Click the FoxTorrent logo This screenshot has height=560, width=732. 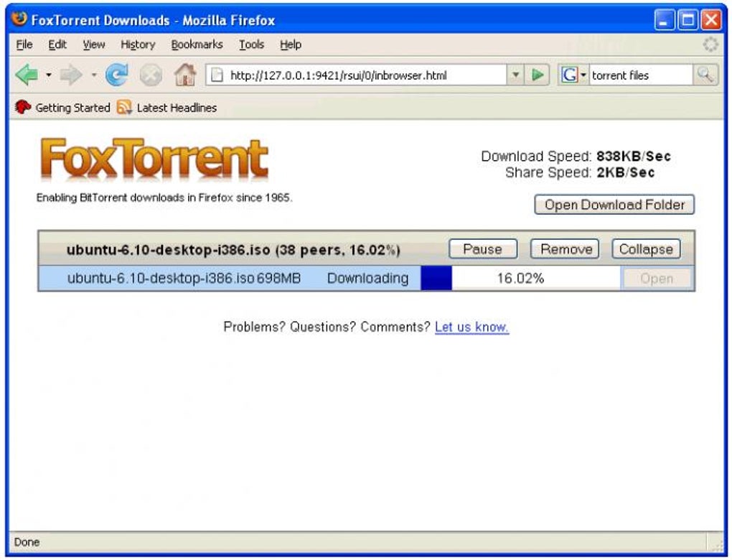[154, 159]
